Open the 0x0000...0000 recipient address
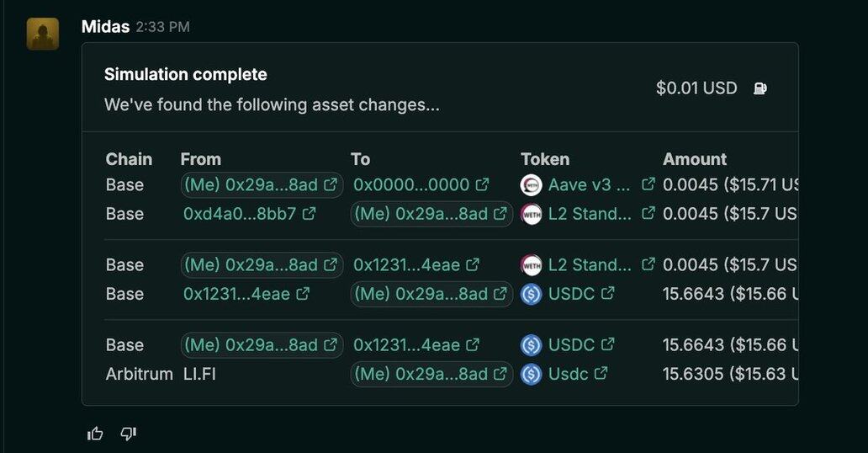Screen dimensions: 868x453 (x=411, y=185)
